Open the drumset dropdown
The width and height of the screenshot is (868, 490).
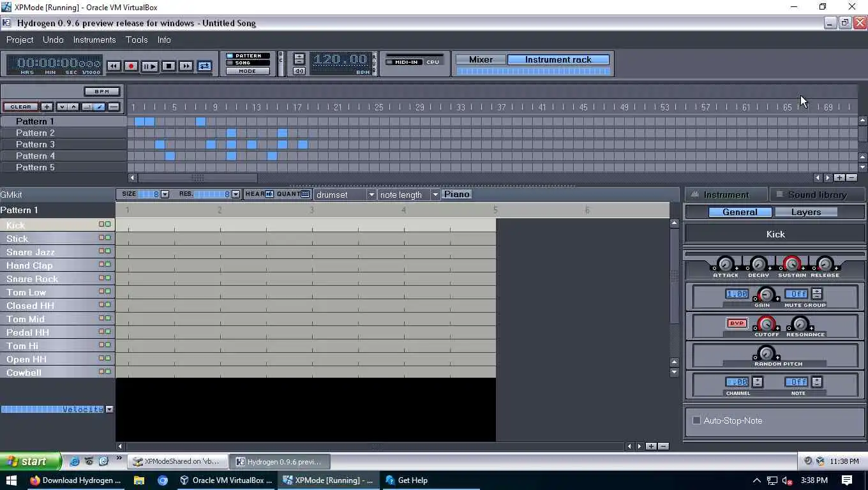click(x=345, y=195)
